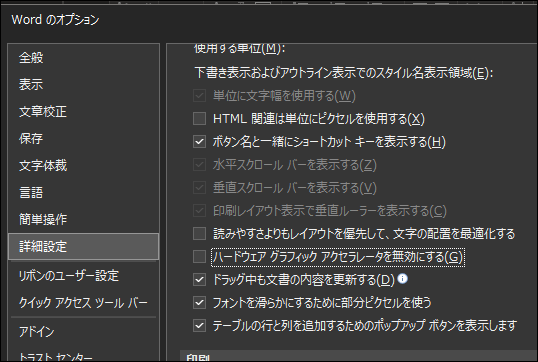This screenshot has width=538, height=362.
Task: Toggle 単位に文字幅を使用する checkbox
Action: tap(199, 96)
